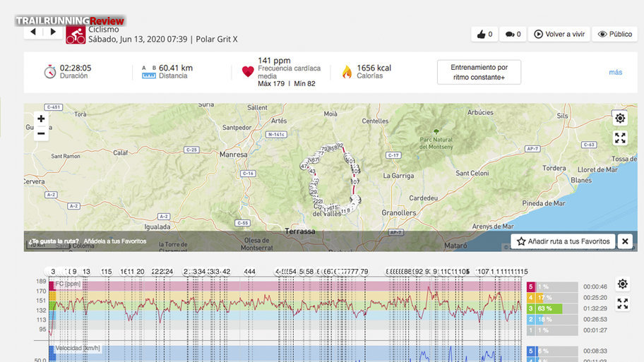Viewport: 644px width, 362px height.
Task: Click the Velocidad [km/h] chart label
Action: pos(78,349)
